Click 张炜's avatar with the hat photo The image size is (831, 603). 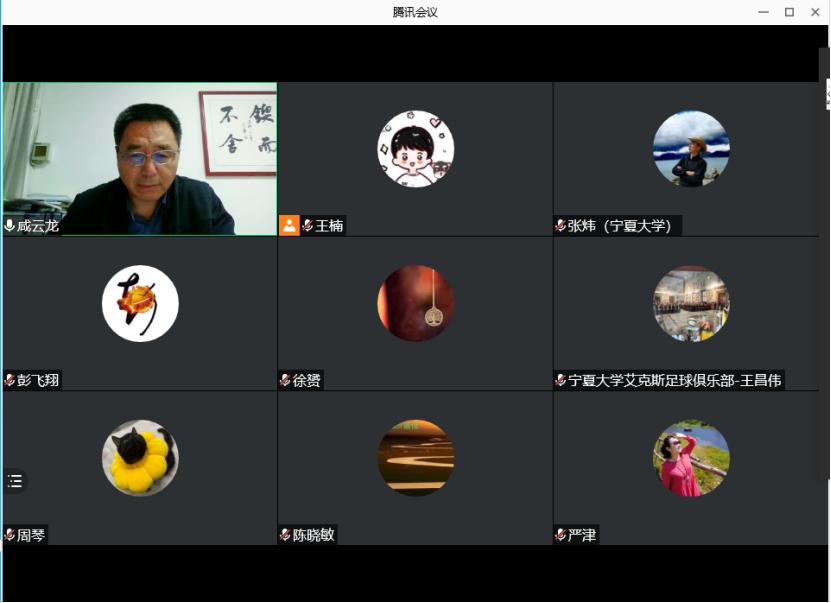691,149
